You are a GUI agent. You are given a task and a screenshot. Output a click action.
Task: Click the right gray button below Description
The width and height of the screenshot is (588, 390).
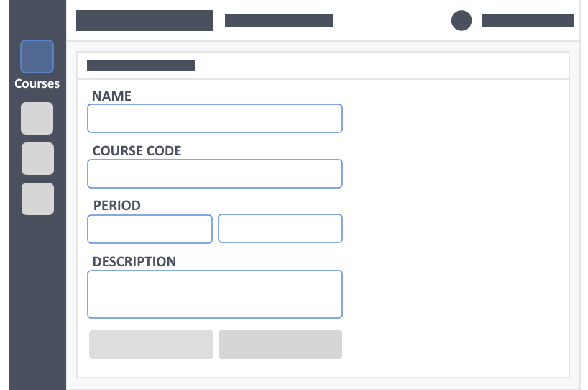(280, 345)
